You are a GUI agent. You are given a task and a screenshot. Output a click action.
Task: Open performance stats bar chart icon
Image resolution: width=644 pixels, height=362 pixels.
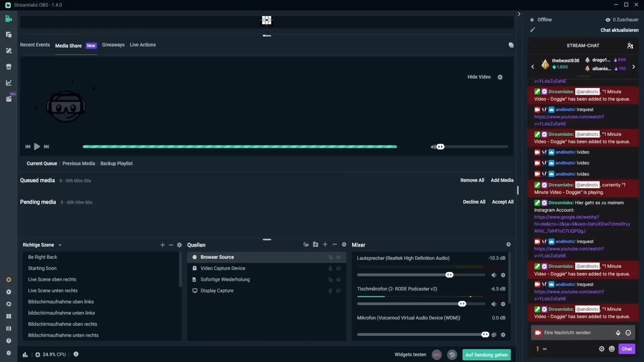click(x=25, y=355)
